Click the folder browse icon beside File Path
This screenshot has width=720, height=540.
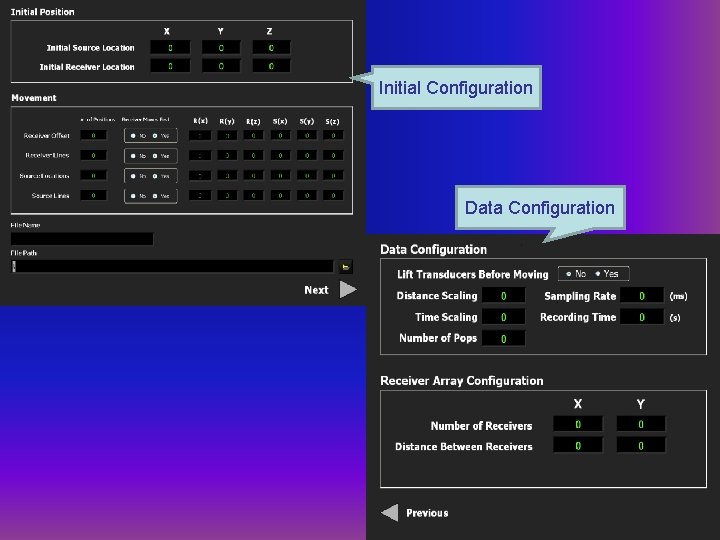point(345,267)
